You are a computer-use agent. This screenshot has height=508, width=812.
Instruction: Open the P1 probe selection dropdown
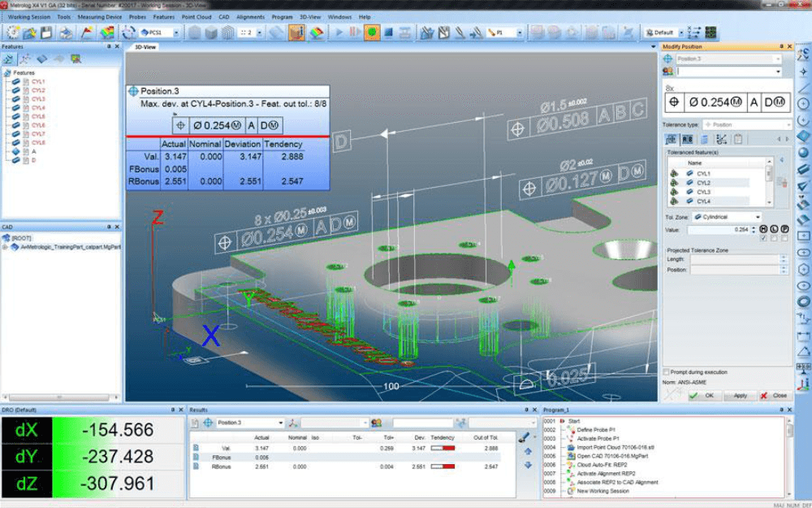(x=519, y=33)
